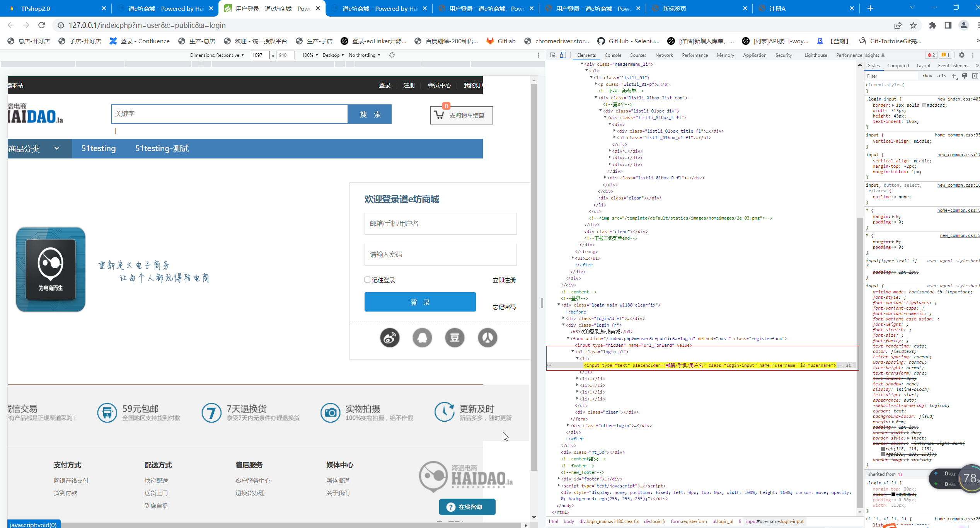Open the No throttling dropdown
The height and width of the screenshot is (528, 980).
pos(364,55)
